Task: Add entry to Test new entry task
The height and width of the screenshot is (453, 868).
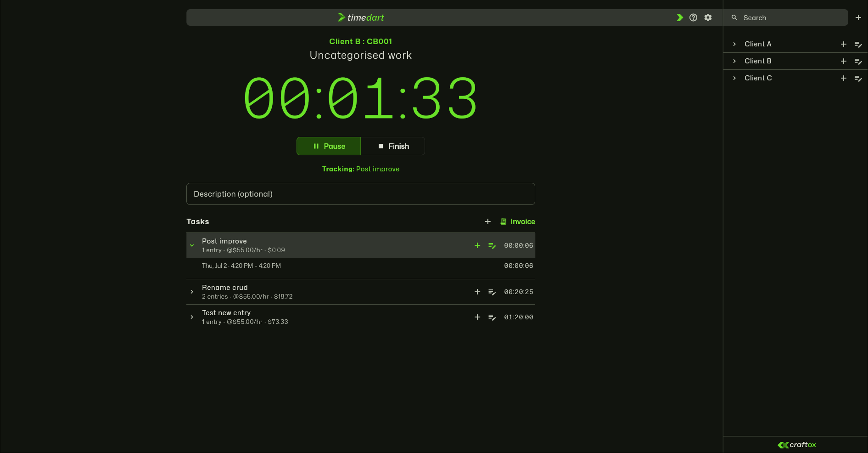Action: 477,317
